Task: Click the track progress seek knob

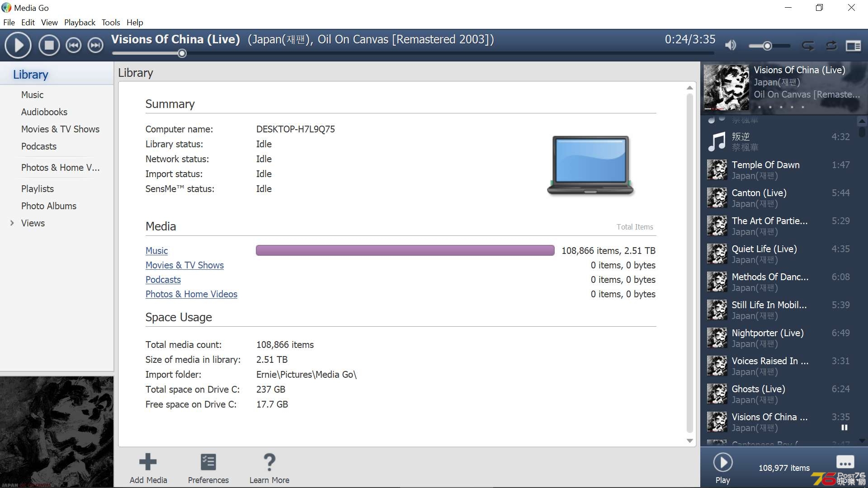Action: coord(182,54)
